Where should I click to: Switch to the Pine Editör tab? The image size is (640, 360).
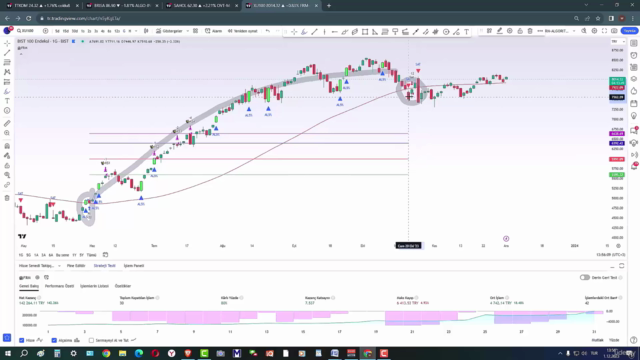click(76, 266)
